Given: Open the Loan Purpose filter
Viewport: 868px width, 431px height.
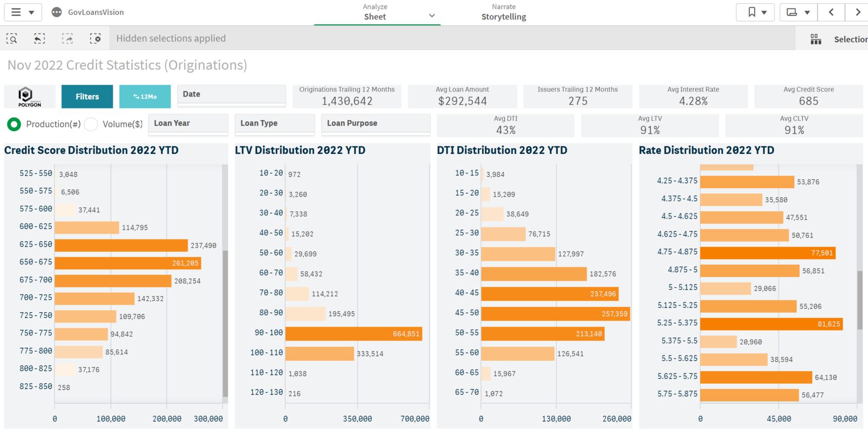Looking at the screenshot, I should point(376,124).
